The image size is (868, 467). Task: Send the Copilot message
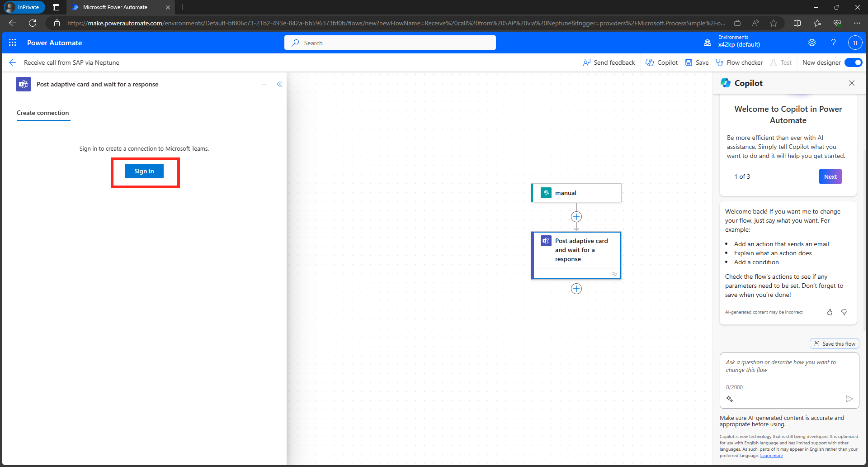tap(849, 399)
